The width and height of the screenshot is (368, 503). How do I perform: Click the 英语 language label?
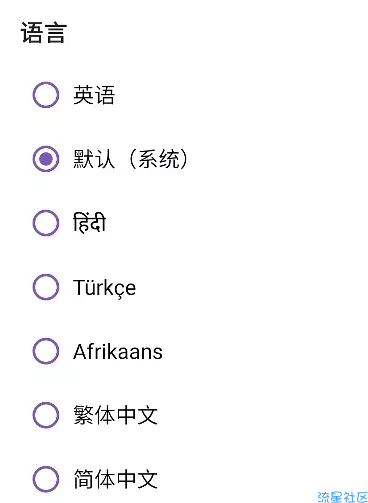94,95
